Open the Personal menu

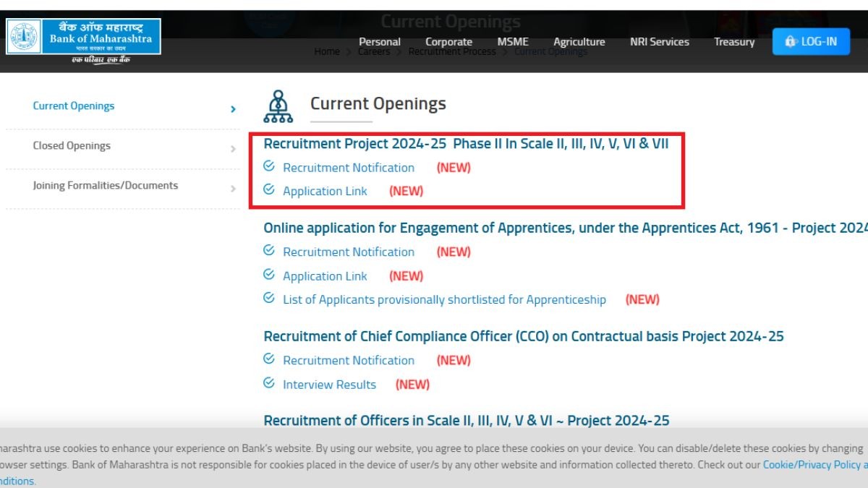(379, 42)
